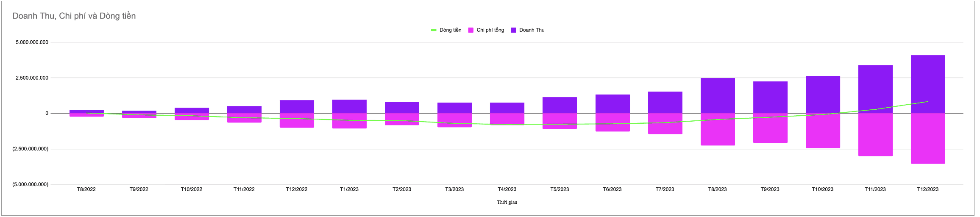Select the pink Chi phí bar for T1/2023

(349, 121)
